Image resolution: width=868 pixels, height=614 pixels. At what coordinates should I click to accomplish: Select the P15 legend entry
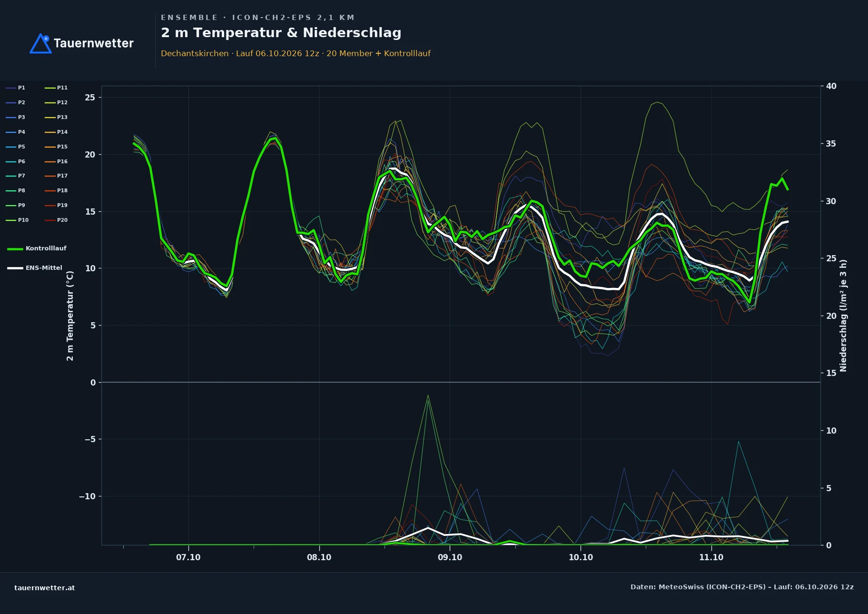click(56, 147)
